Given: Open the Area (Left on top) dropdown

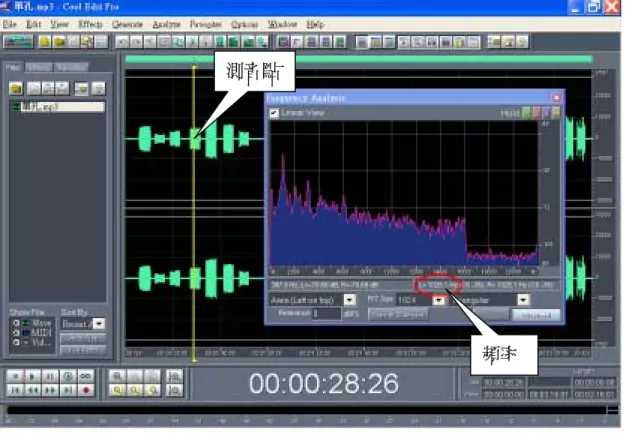Looking at the screenshot, I should (x=350, y=300).
